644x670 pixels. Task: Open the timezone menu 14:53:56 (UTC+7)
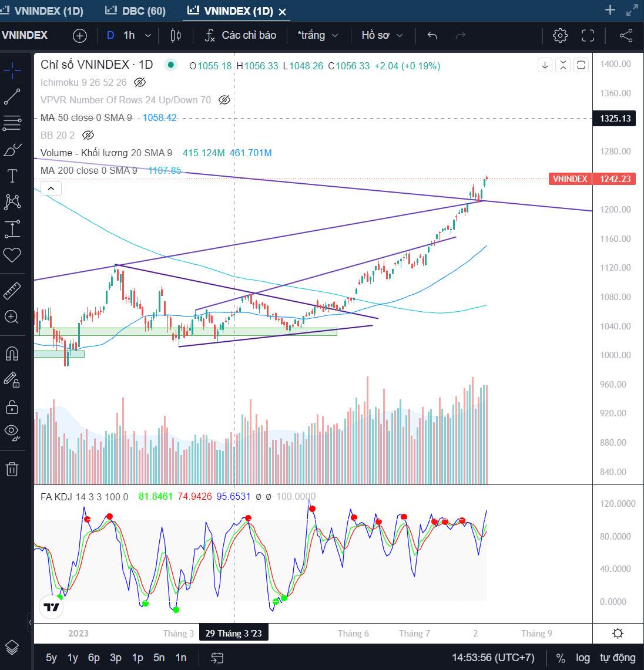tap(493, 658)
